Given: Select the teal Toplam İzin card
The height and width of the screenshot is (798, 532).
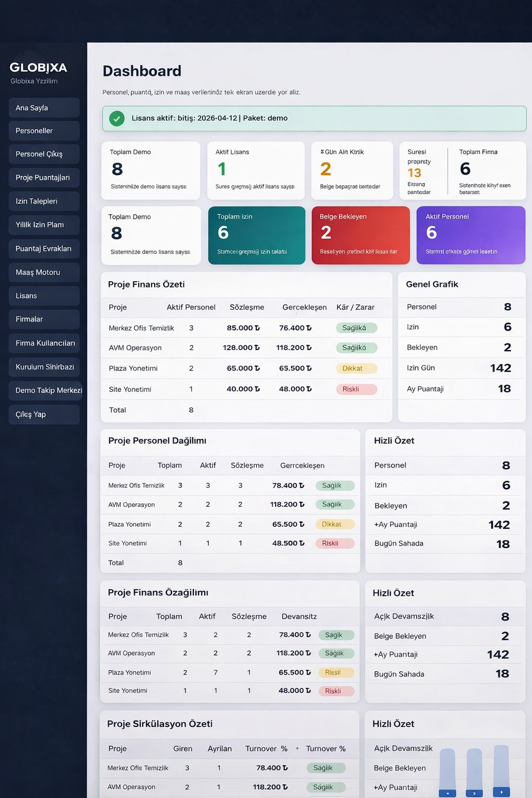Looking at the screenshot, I should [x=257, y=235].
